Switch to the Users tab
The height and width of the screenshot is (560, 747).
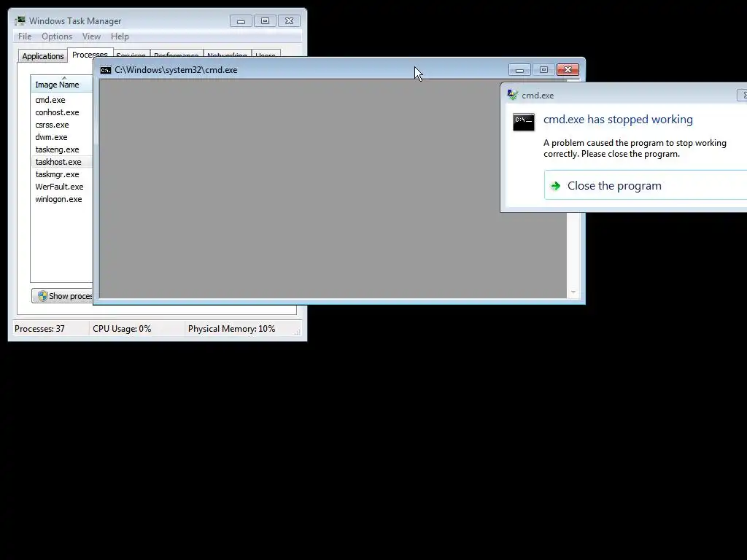pyautogui.click(x=266, y=54)
